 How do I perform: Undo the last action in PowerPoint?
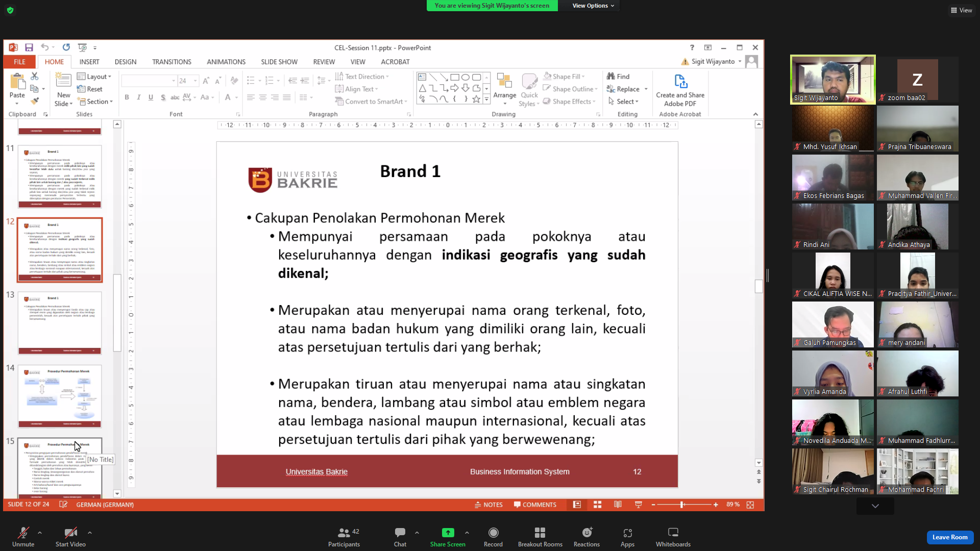coord(45,47)
